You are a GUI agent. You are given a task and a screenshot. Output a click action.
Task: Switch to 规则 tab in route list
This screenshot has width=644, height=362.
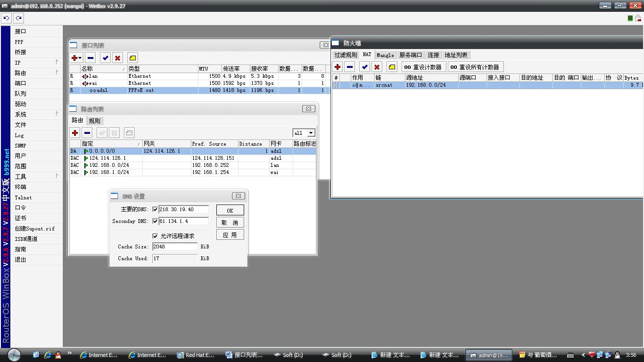94,121
